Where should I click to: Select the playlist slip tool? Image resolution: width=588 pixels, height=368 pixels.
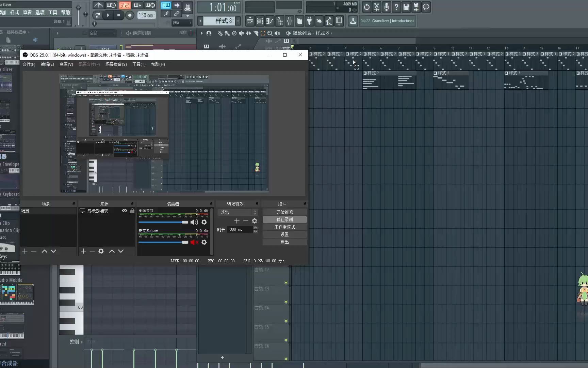point(248,33)
